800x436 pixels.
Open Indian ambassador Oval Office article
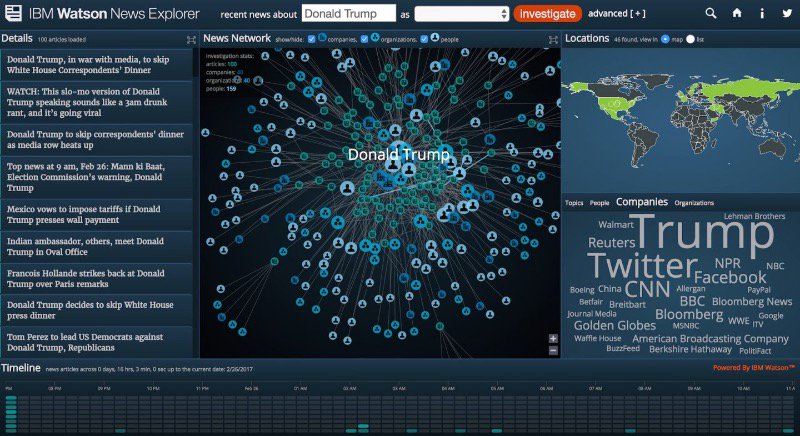tap(96, 246)
